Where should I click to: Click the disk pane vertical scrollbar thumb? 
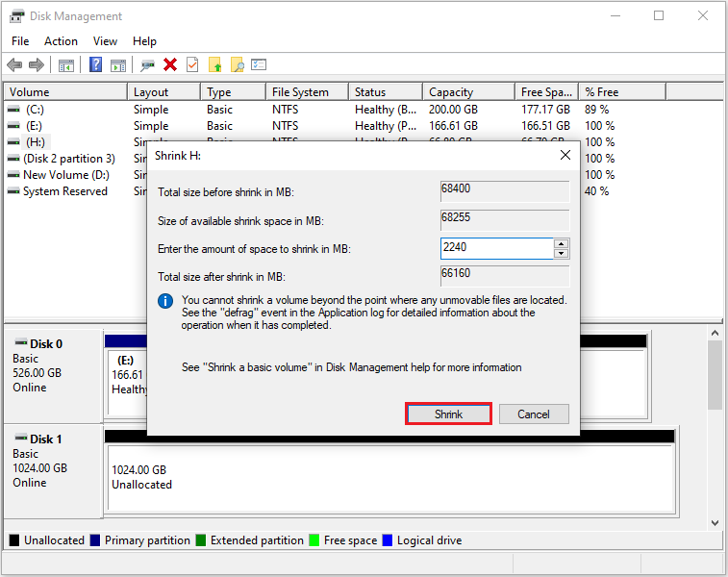pos(715,375)
